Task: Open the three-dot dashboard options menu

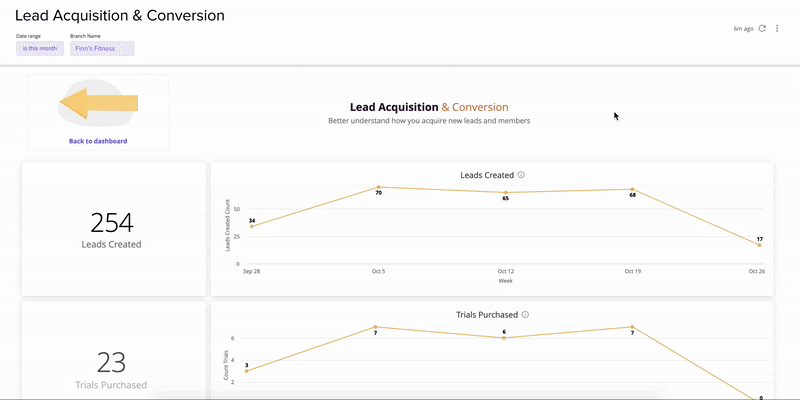Action: [x=778, y=29]
